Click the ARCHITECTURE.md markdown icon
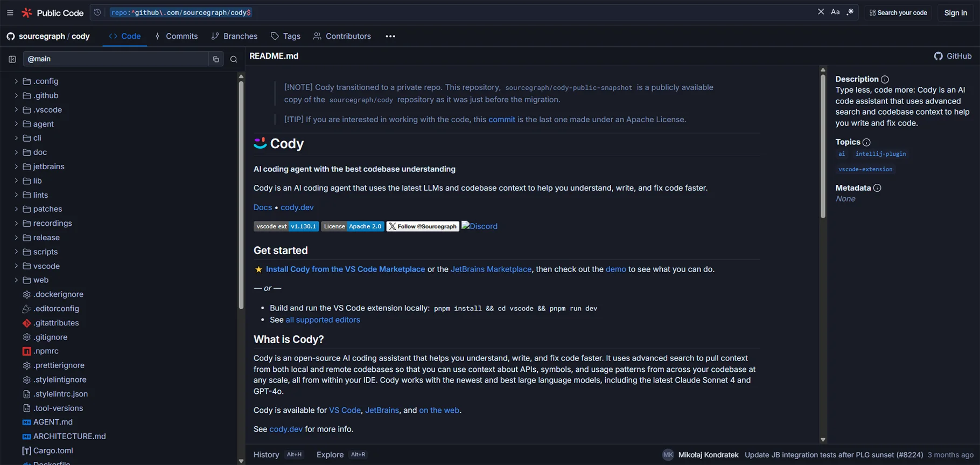The width and height of the screenshot is (980, 465). point(26,436)
